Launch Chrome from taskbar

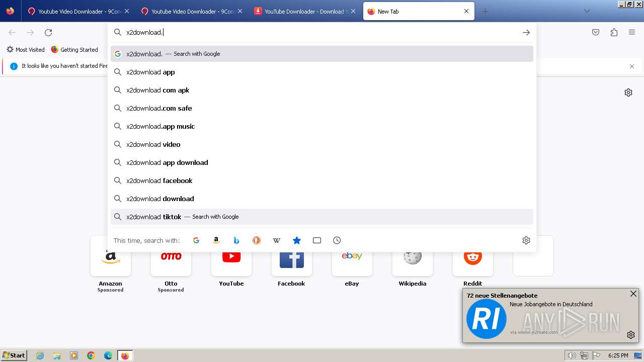pos(91,355)
